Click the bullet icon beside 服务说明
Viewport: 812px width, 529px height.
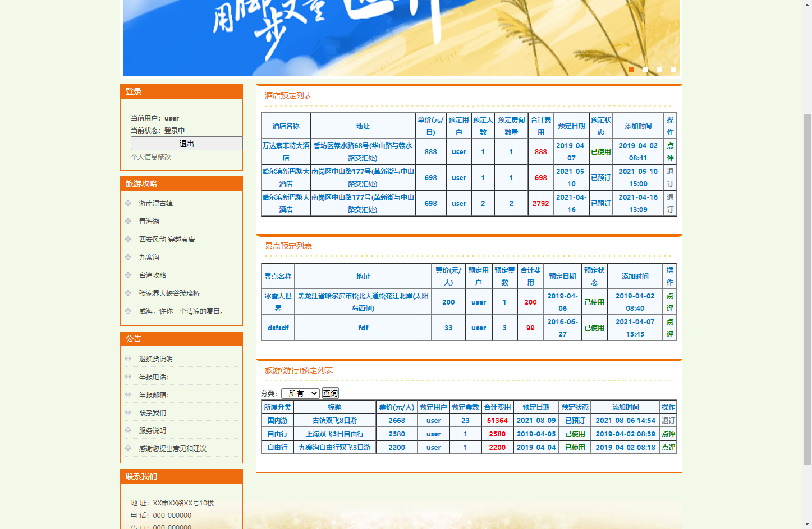coord(128,430)
